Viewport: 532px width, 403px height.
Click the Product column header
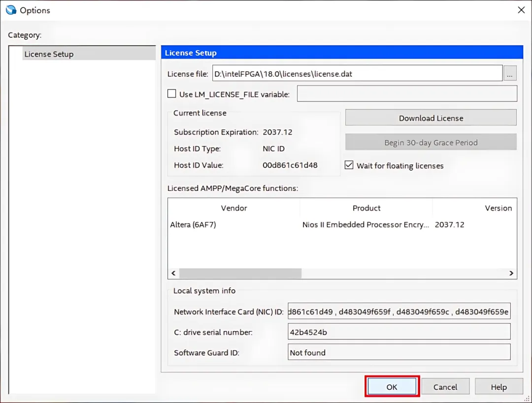coord(366,208)
